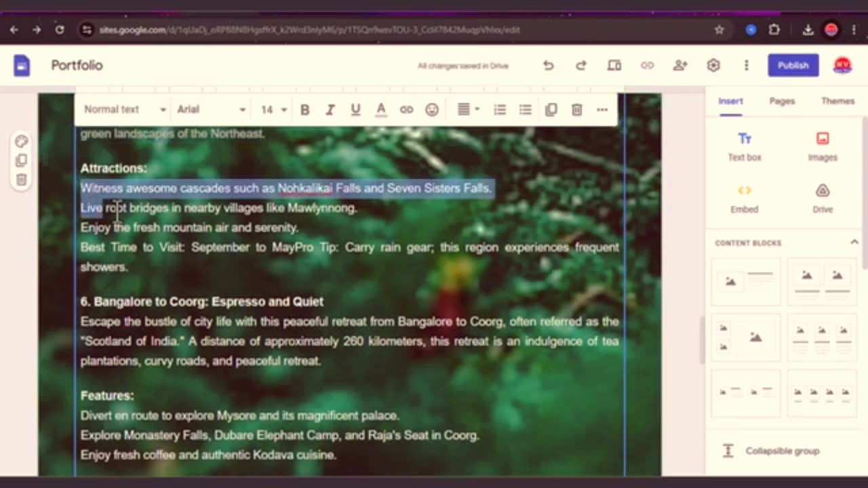
Task: Click the Features: heading text
Action: click(x=107, y=395)
